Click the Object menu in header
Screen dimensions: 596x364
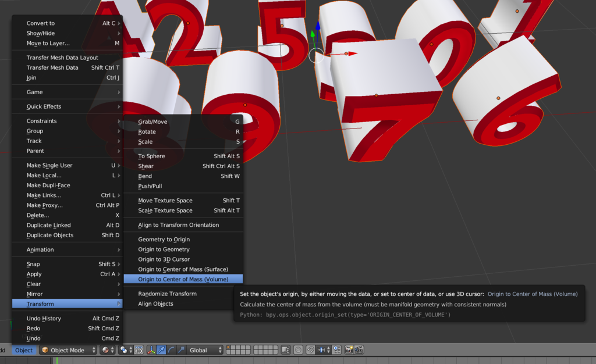point(24,350)
